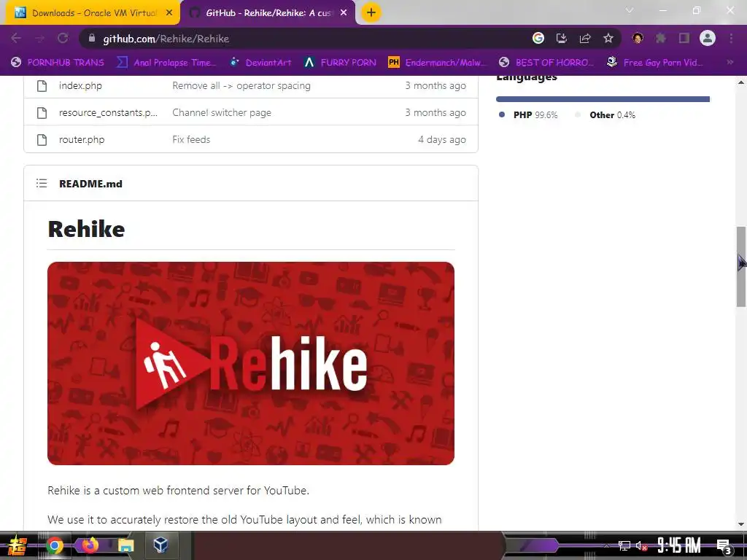The height and width of the screenshot is (560, 747).
Task: Open File Explorer from the taskbar
Action: pyautogui.click(x=125, y=545)
